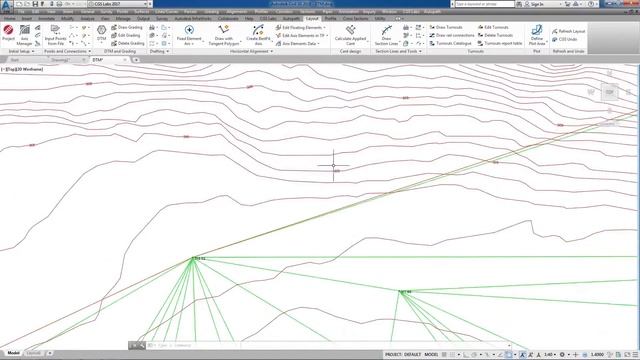Image resolution: width=640 pixels, height=360 pixels.
Task: Click the Top 2D Wireframe viewport label
Action: click(x=22, y=69)
